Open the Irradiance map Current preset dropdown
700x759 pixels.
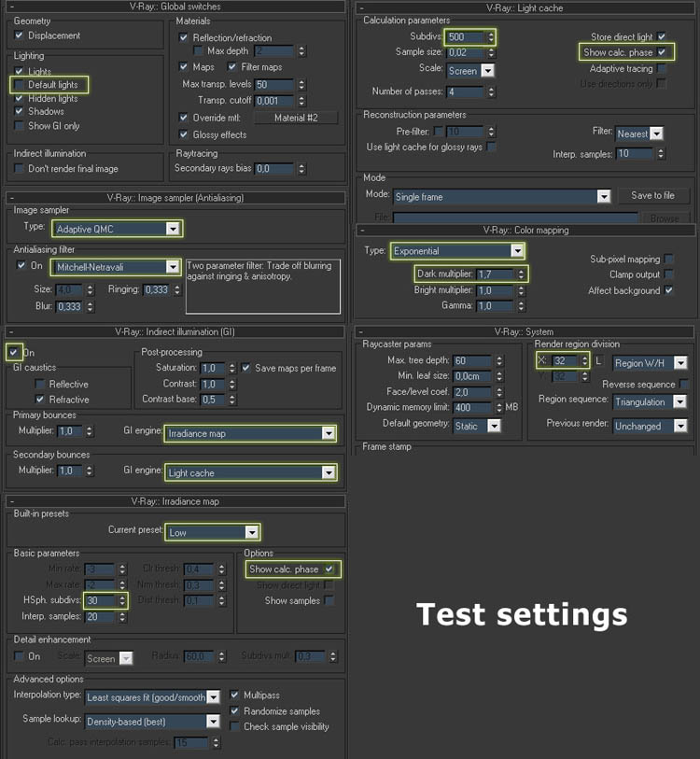pyautogui.click(x=250, y=532)
